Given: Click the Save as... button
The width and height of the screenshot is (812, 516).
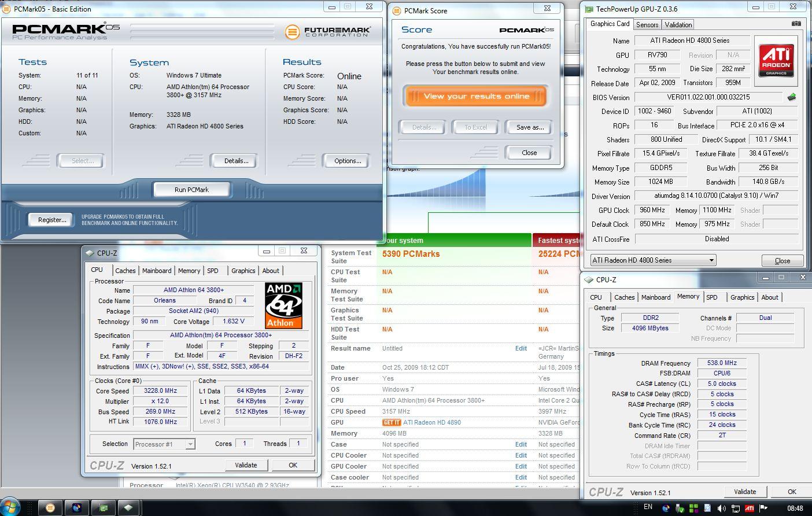Looking at the screenshot, I should [x=530, y=127].
